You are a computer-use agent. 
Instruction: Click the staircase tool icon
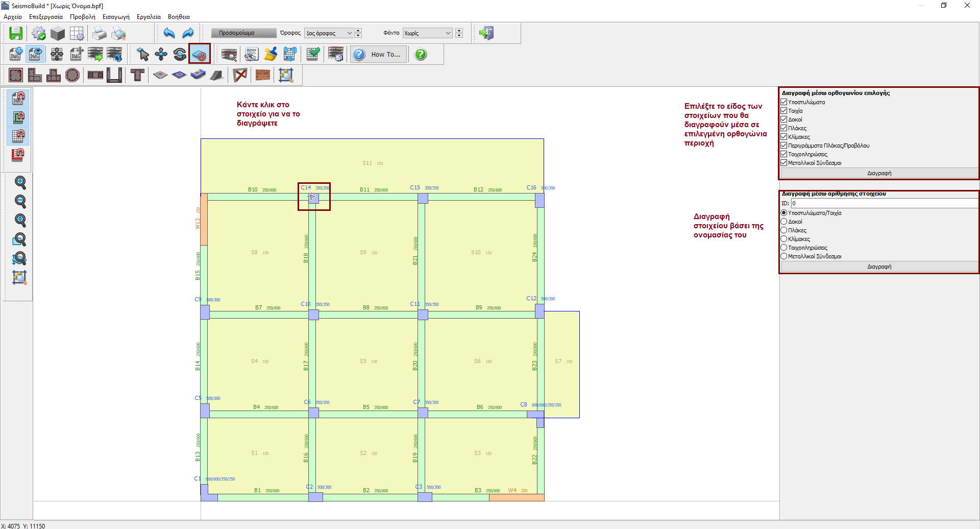click(x=216, y=75)
